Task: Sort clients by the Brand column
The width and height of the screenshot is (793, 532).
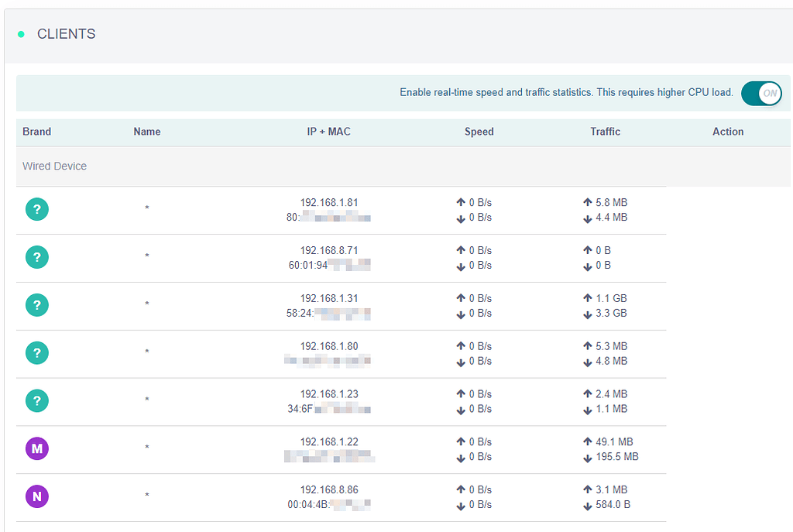Action: [x=36, y=132]
